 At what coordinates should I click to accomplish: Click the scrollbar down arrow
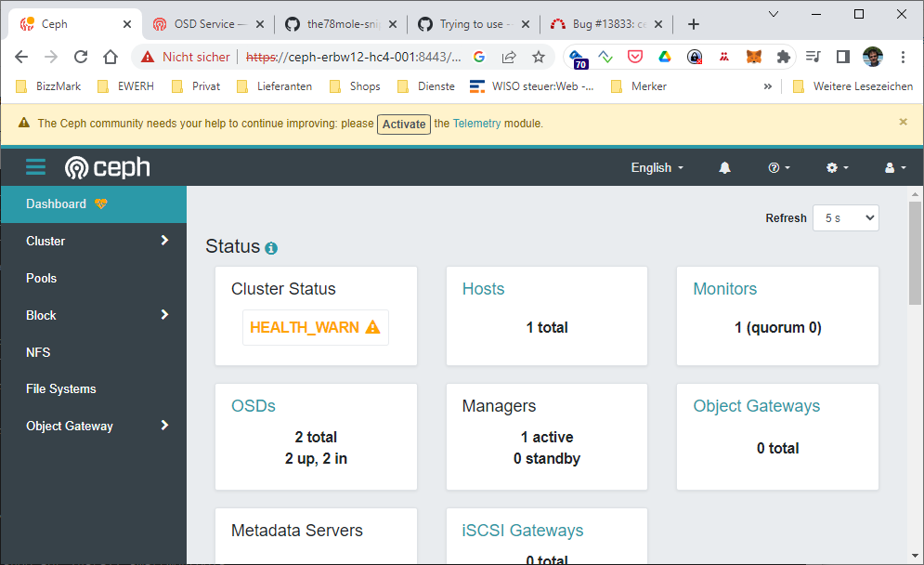[x=915, y=556]
